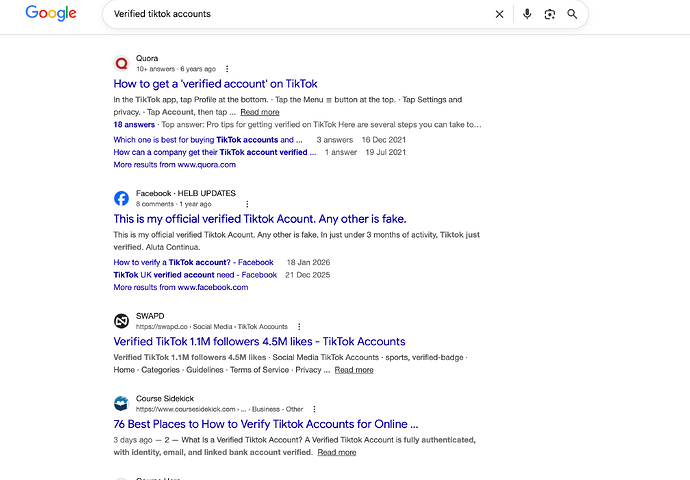
Task: Click the '16 Dec 2021' date text
Action: [x=384, y=140]
